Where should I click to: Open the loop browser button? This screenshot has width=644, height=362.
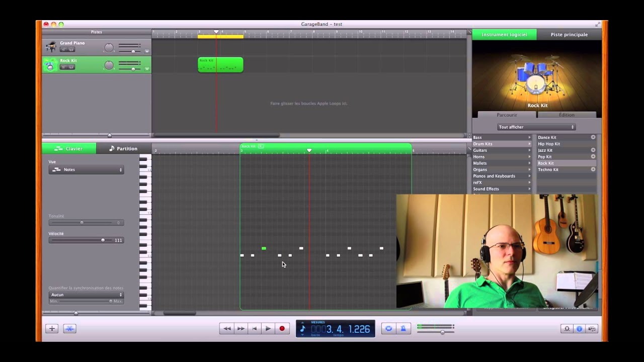click(567, 329)
